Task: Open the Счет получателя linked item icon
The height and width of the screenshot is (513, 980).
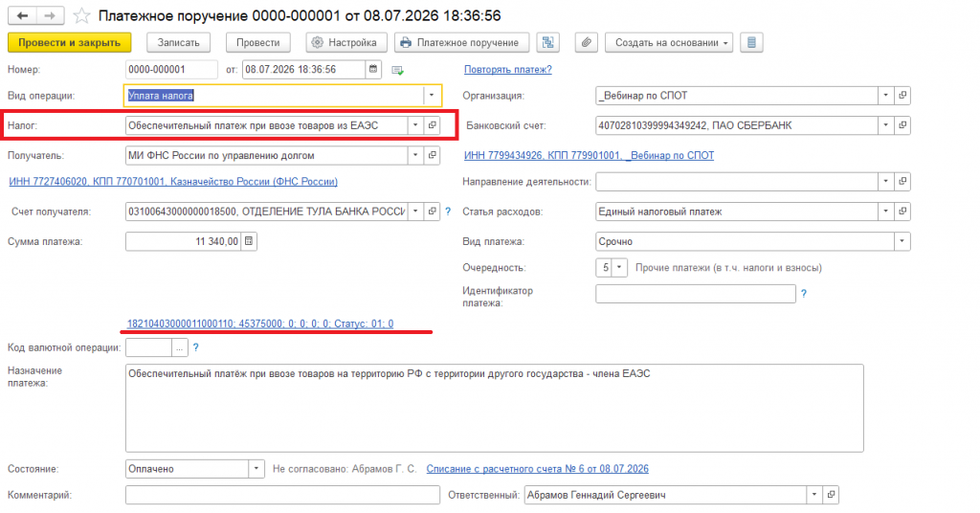Action: [432, 212]
